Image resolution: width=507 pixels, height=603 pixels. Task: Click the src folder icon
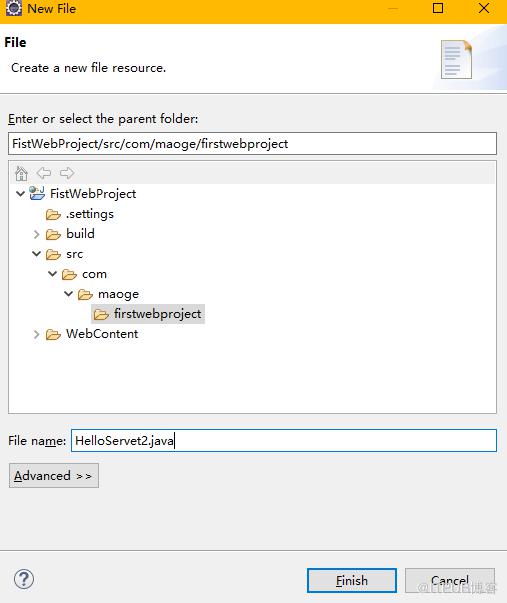(x=53, y=254)
